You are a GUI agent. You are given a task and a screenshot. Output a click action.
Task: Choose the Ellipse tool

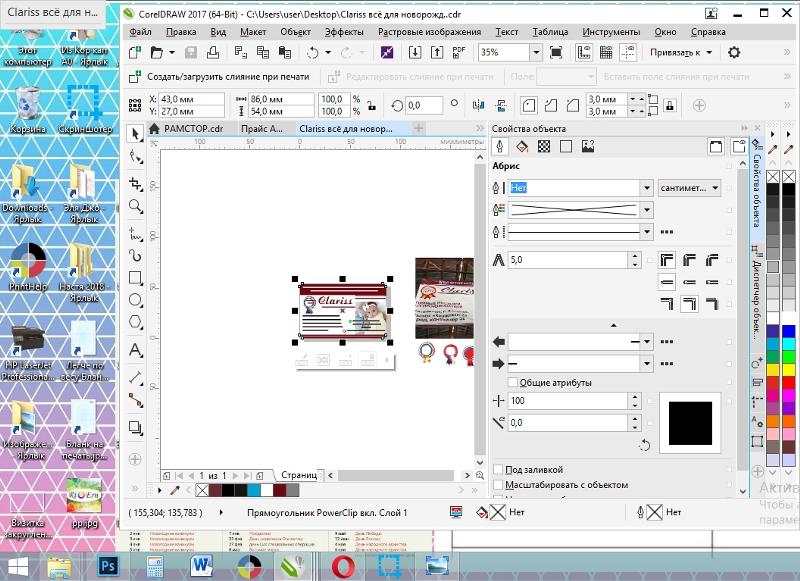click(x=137, y=301)
